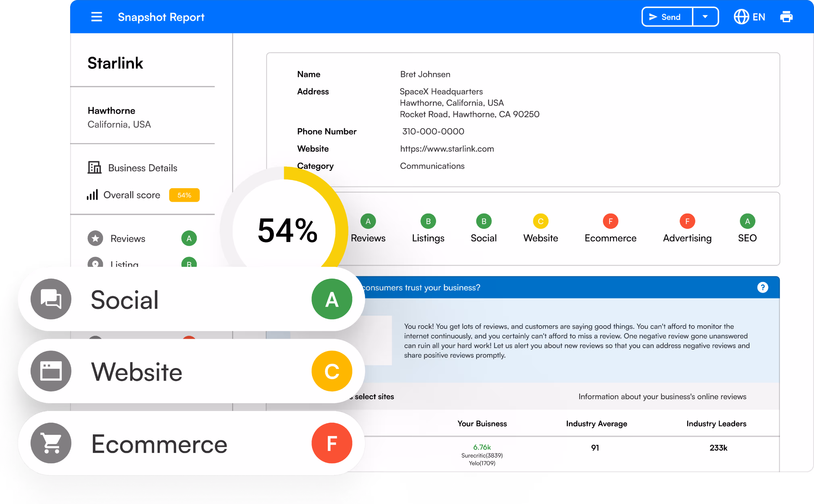Click the 54% score badge
This screenshot has height=504, width=814.
184,195
